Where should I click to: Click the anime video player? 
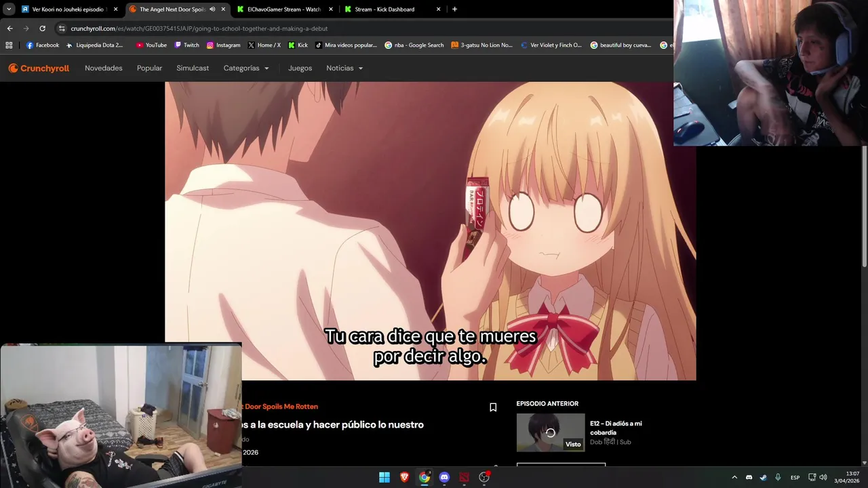[x=430, y=230]
